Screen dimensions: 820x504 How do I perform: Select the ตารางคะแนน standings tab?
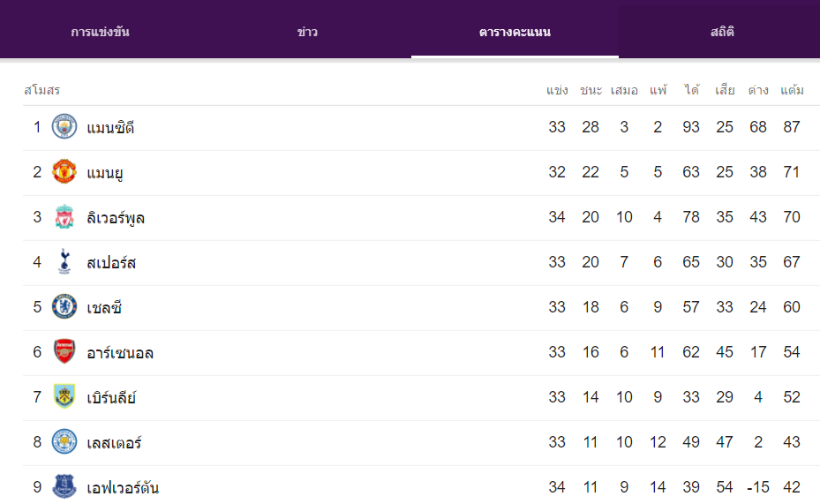pyautogui.click(x=515, y=32)
